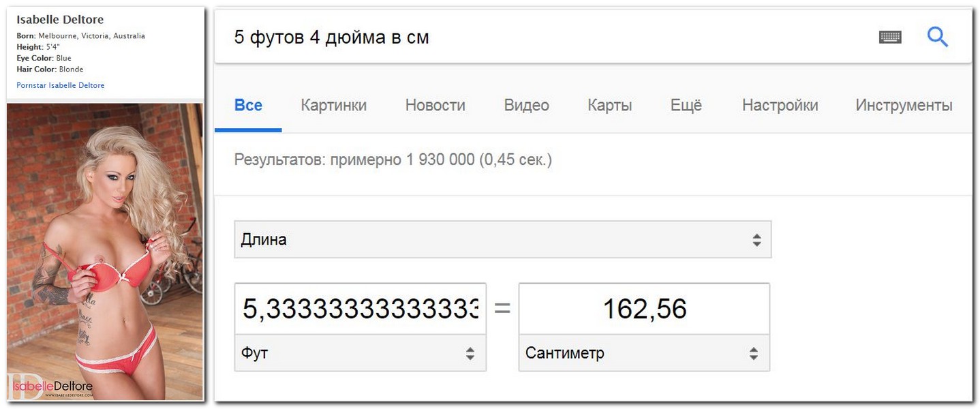Switch to the Картинки tab

coord(334,106)
